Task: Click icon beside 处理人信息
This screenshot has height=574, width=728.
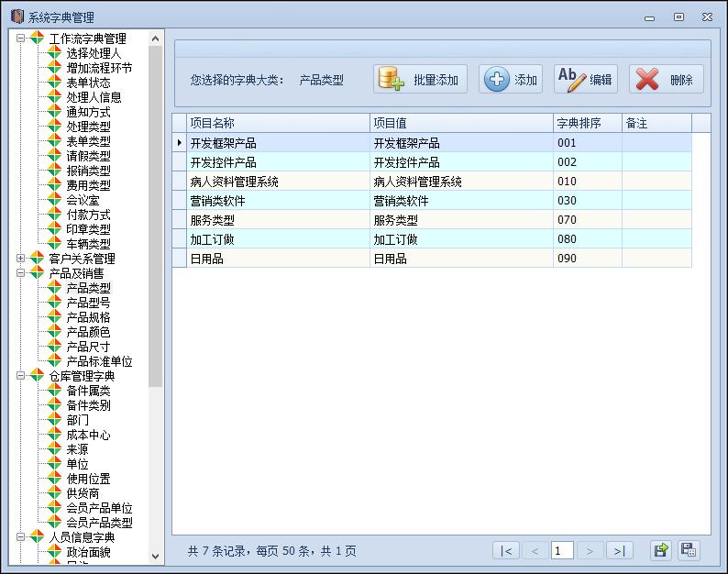Action: (54, 97)
